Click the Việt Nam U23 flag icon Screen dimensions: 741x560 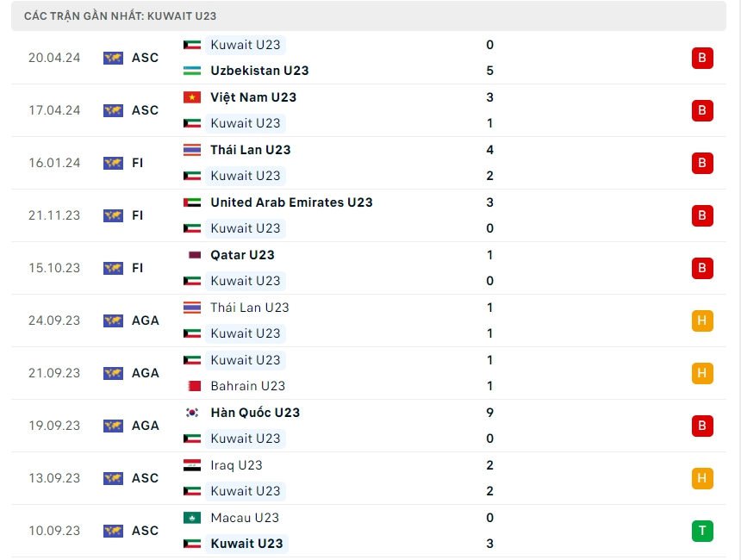click(192, 97)
